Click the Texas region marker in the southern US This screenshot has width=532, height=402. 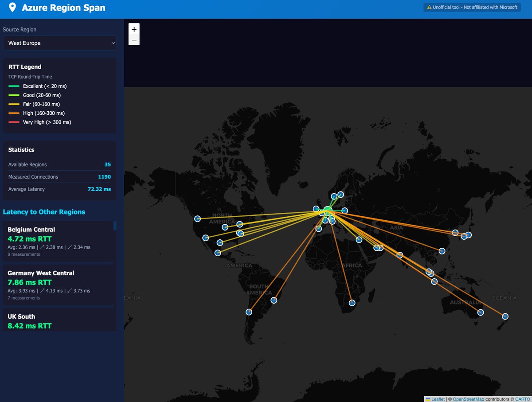coord(220,242)
